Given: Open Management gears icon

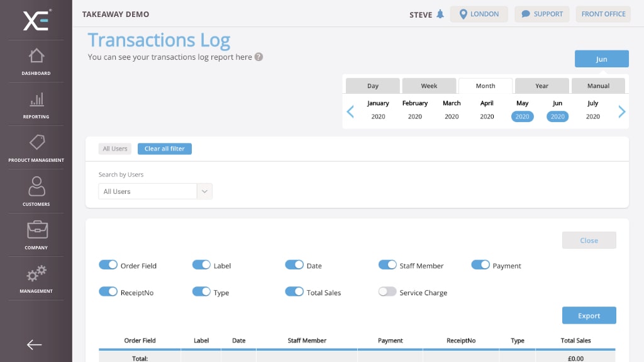Looking at the screenshot, I should [x=36, y=274].
